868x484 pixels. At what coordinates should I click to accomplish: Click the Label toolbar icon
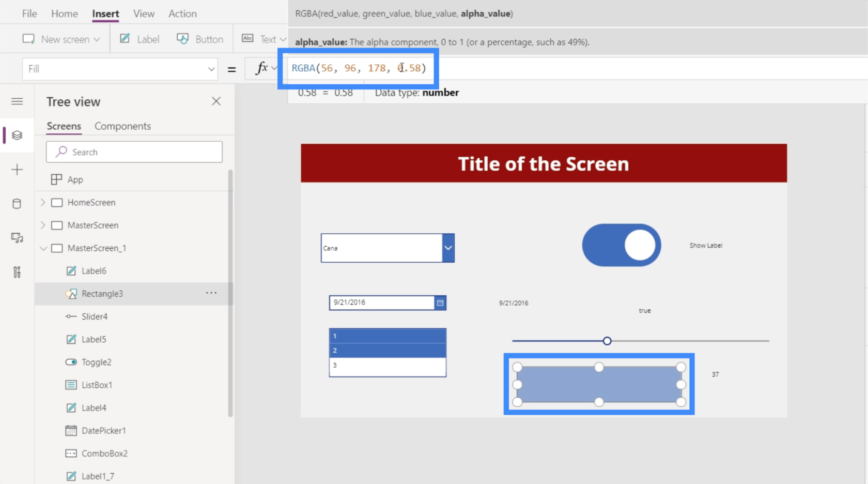coord(125,39)
